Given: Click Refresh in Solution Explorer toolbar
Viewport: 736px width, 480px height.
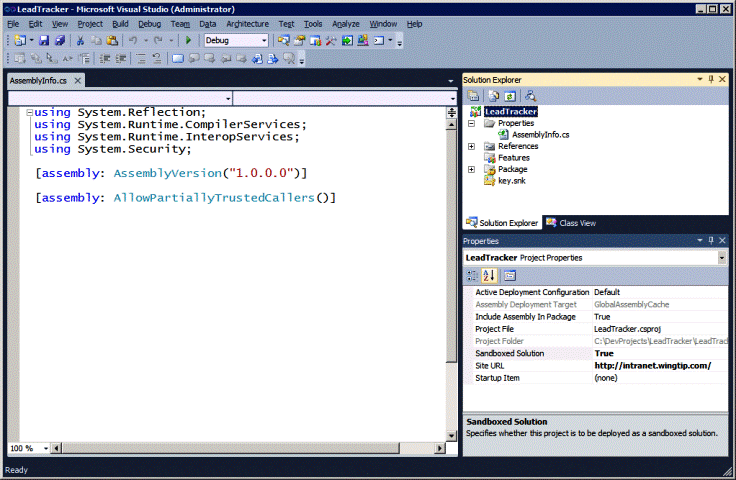Looking at the screenshot, I should (508, 96).
